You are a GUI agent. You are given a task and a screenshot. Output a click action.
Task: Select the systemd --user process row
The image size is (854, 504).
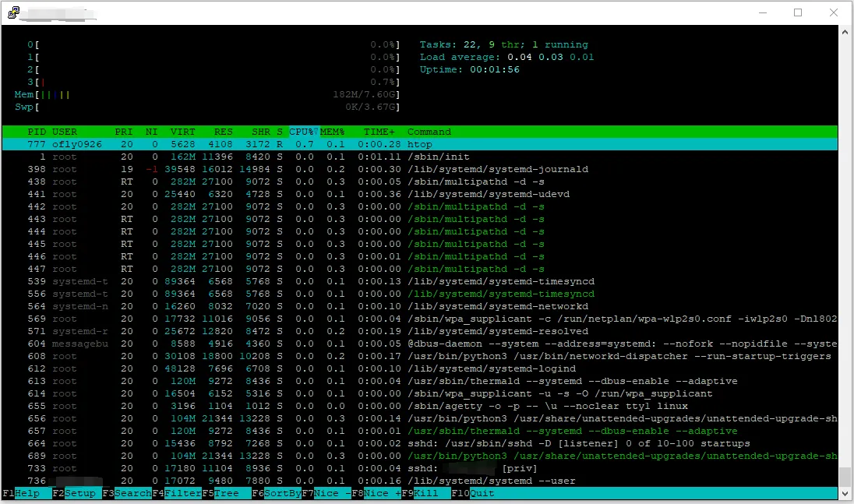(420, 481)
